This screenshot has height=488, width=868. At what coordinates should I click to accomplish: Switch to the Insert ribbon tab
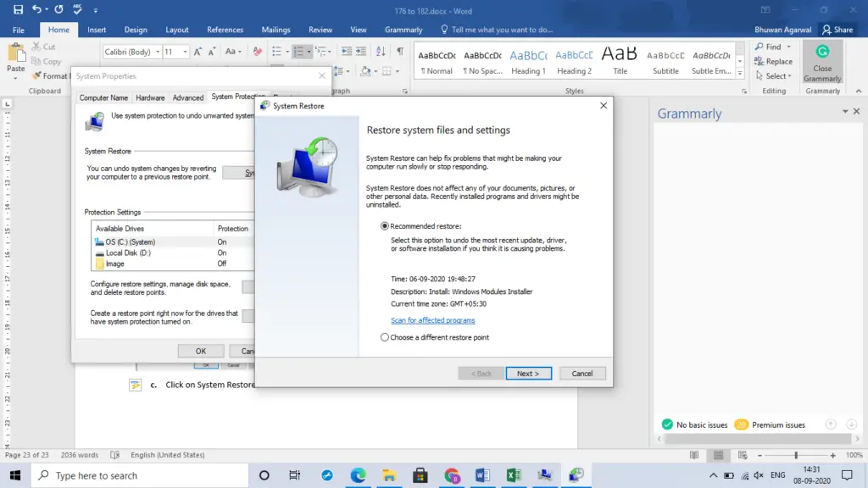97,30
